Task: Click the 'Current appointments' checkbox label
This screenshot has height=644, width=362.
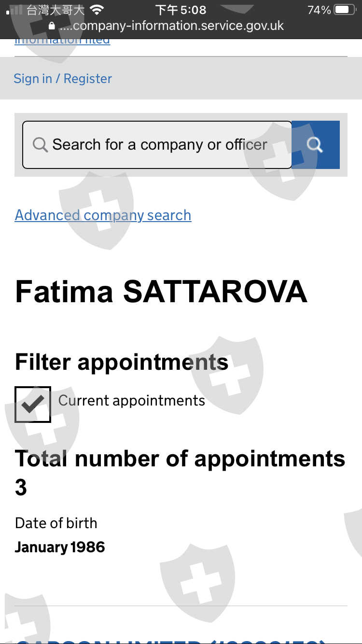Action: pos(132,401)
